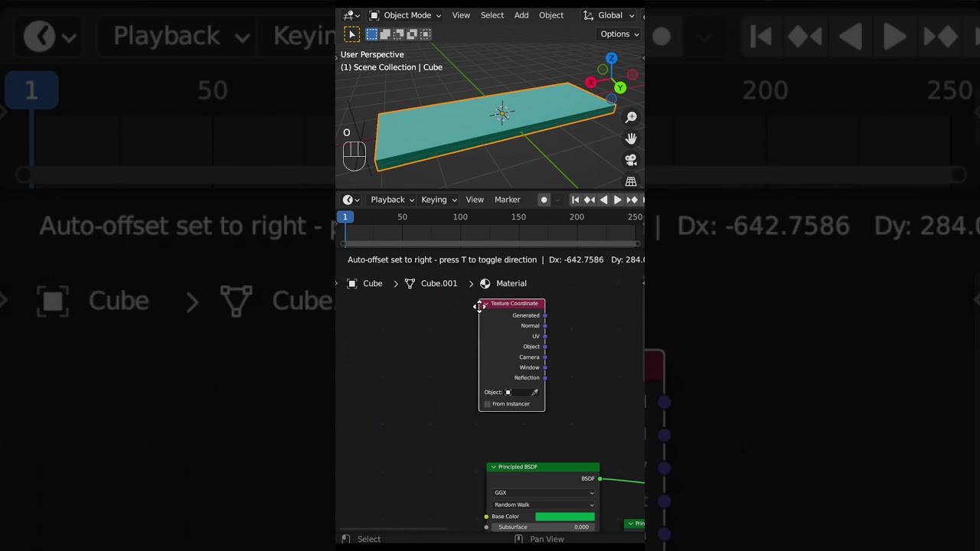Click the pan hand viewport icon
The height and width of the screenshot is (551, 980).
(x=631, y=139)
